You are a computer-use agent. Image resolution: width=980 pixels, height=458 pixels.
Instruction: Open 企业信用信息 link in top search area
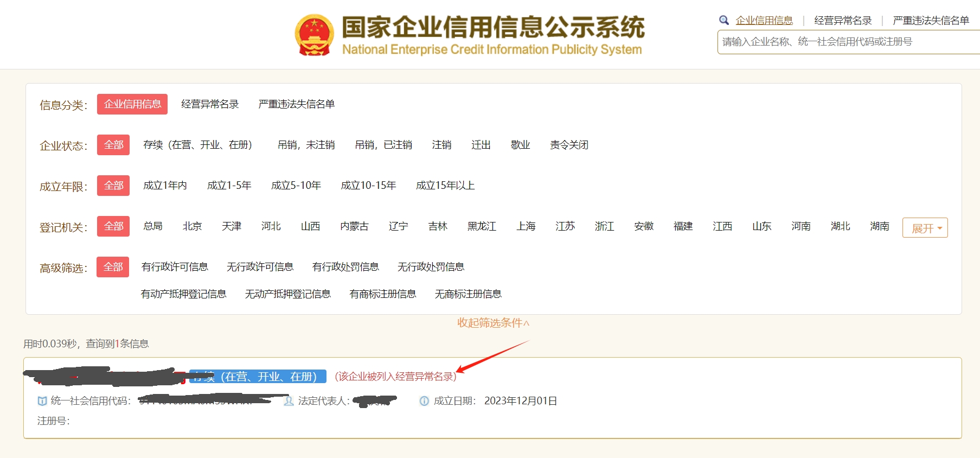764,21
